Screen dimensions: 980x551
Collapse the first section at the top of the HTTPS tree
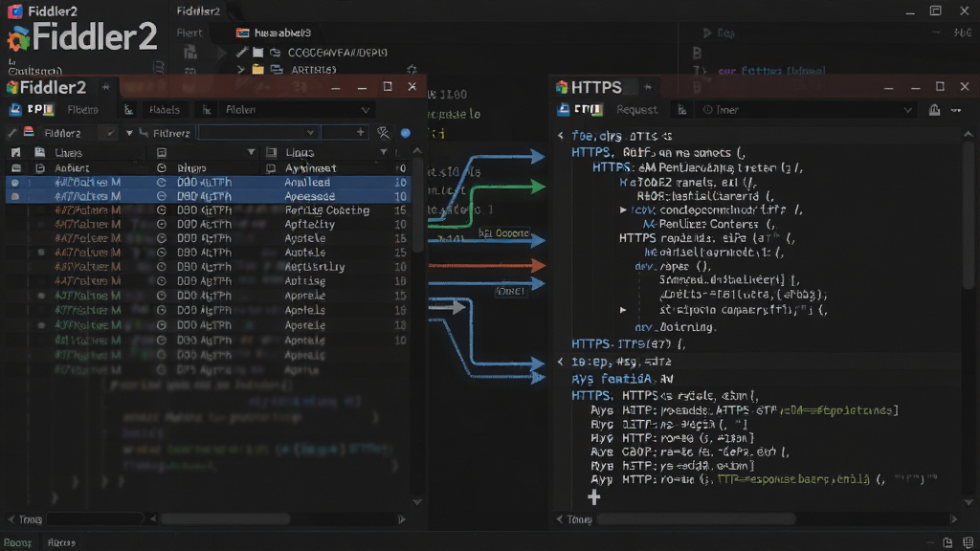[x=561, y=136]
